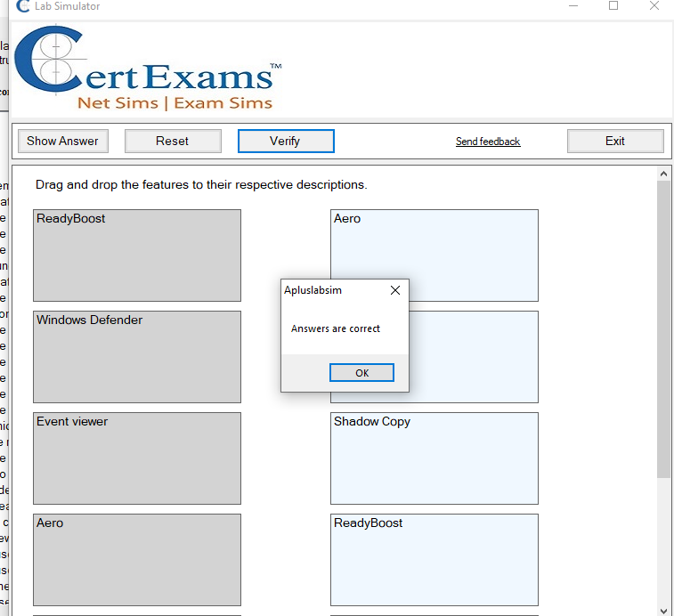Click the 'Answers are correct' message text
This screenshot has width=674, height=616.
coord(336,328)
